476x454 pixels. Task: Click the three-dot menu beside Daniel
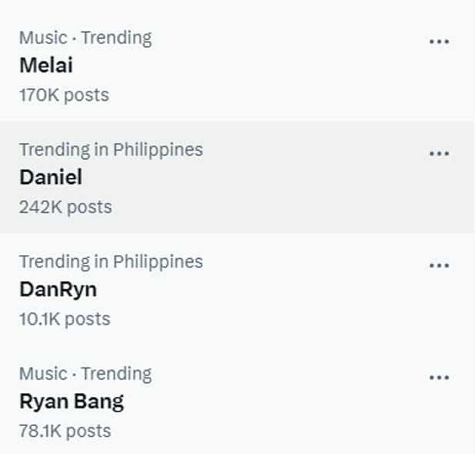coord(439,153)
